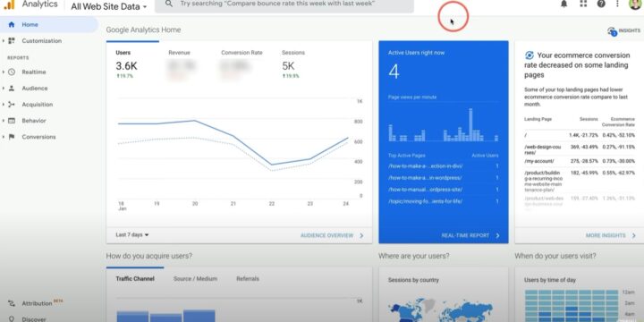Click the search magnifier icon
The width and height of the screenshot is (644, 322).
pyautogui.click(x=168, y=4)
